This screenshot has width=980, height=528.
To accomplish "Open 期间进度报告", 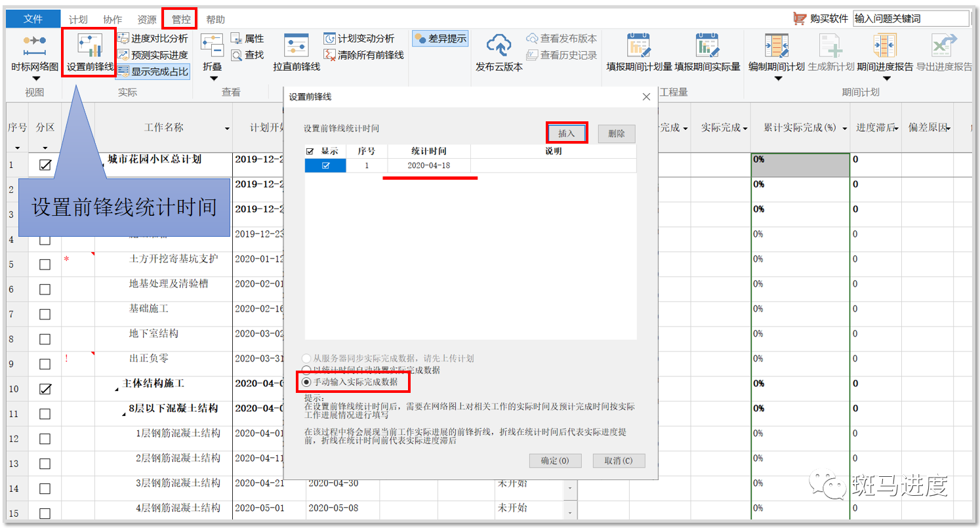I will (885, 52).
